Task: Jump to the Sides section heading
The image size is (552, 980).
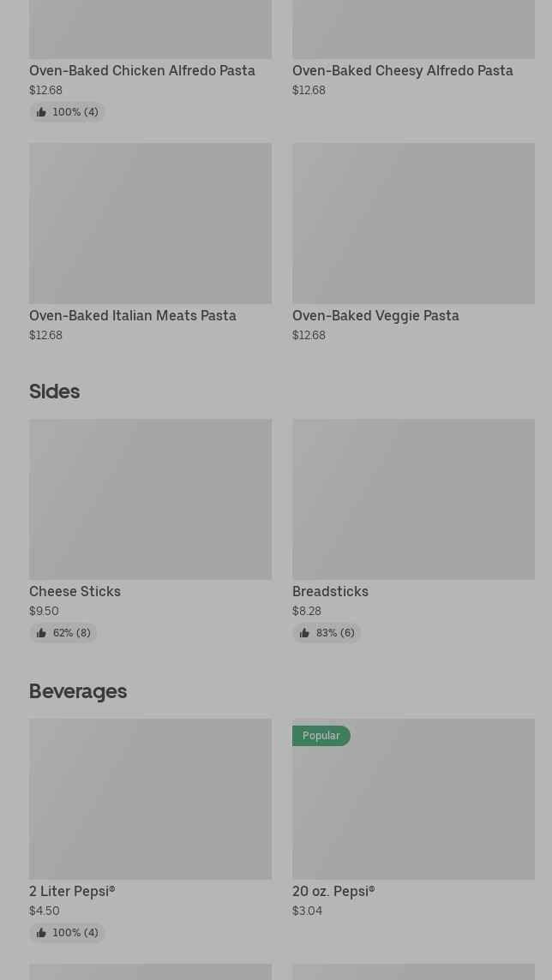Action: (x=54, y=391)
